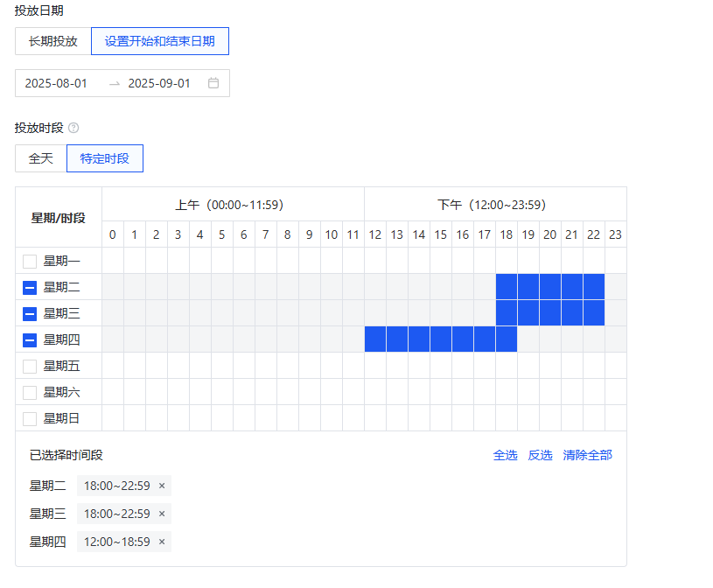713x588 pixels.
Task: Click the calendar icon in date range field
Action: pos(213,83)
